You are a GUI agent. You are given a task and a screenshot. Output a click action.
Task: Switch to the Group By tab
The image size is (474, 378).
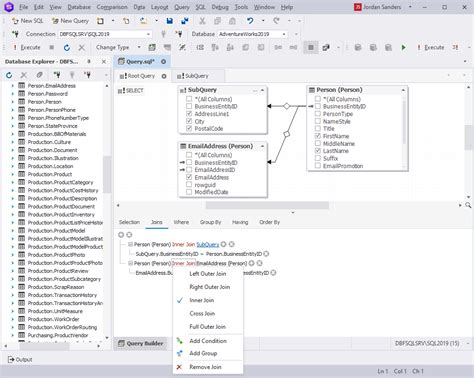click(x=210, y=222)
